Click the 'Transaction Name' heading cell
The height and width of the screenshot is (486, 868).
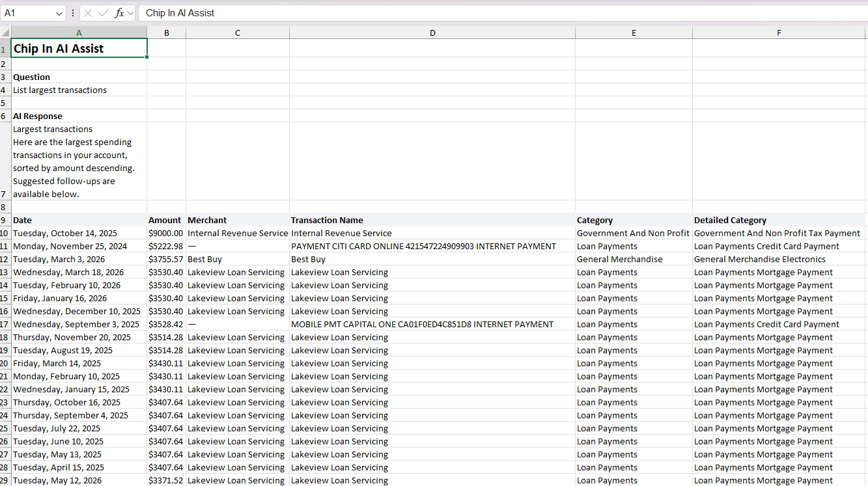tap(432, 220)
